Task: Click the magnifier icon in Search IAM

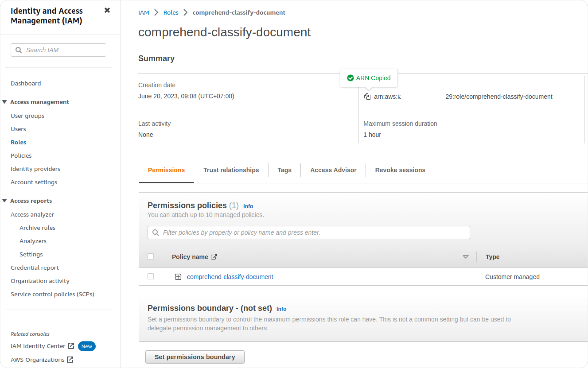Action: pos(19,50)
